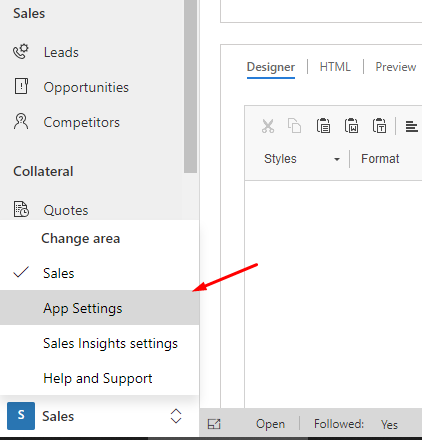Click Paste from Word icon
422x440 pixels.
click(351, 126)
